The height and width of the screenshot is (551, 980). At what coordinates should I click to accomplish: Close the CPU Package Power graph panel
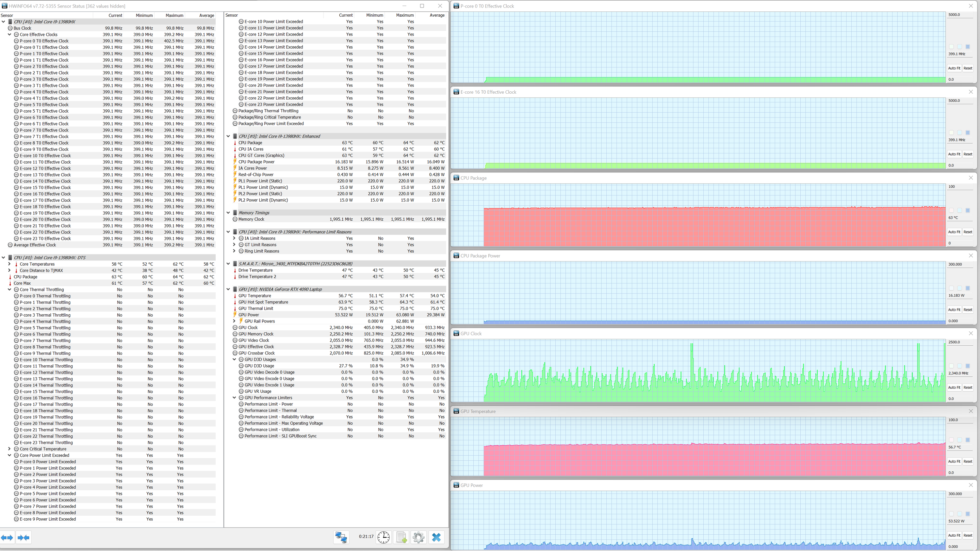tap(971, 256)
